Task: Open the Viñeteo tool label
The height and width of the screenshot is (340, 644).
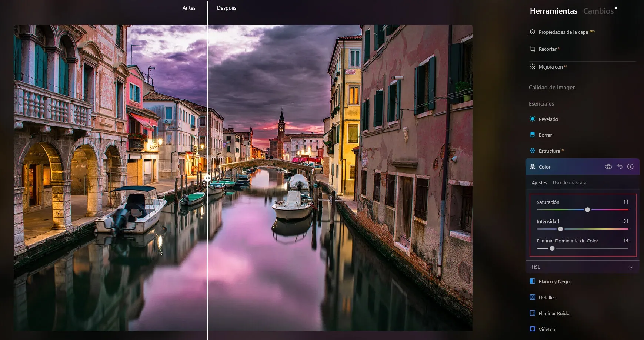Action: pyautogui.click(x=547, y=329)
